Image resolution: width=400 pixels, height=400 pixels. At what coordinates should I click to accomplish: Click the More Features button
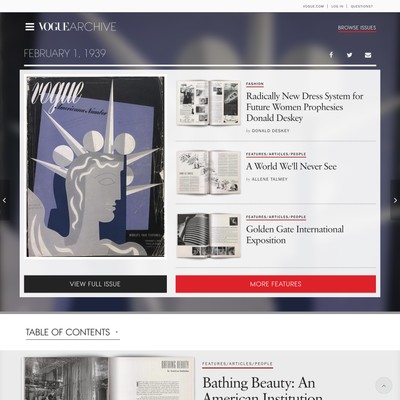tap(276, 284)
